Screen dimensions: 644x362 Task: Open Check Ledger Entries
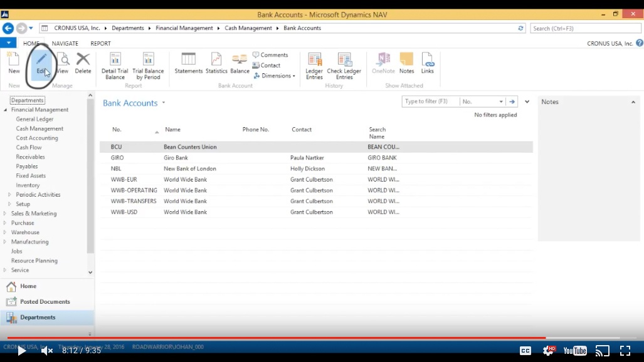344,66
